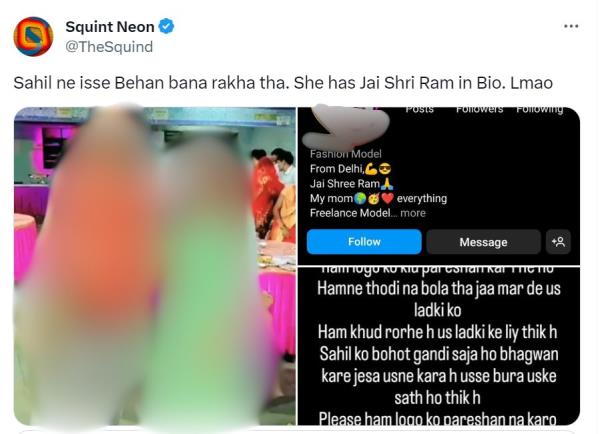Click the flexed bicep emoji after Delhi
Screen dimensions: 600x434
coord(371,169)
